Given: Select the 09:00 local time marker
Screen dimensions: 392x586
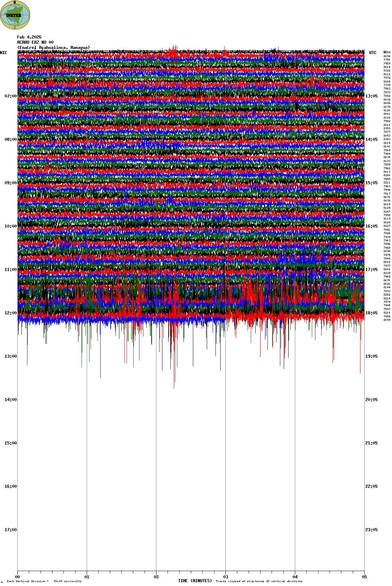Looking at the screenshot, I should click(10, 183).
